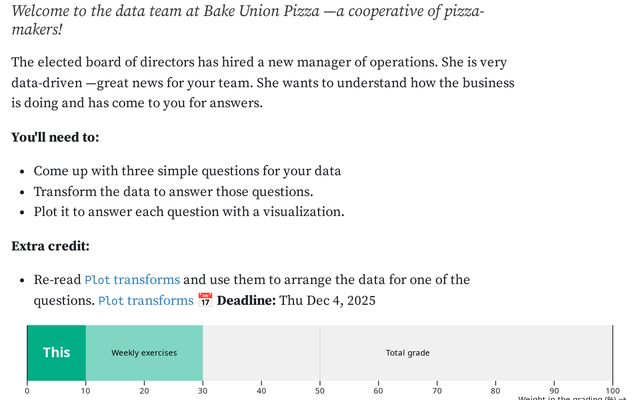Click the "Thu Dec 4, 2025" date text
The width and height of the screenshot is (640, 400).
click(x=327, y=300)
